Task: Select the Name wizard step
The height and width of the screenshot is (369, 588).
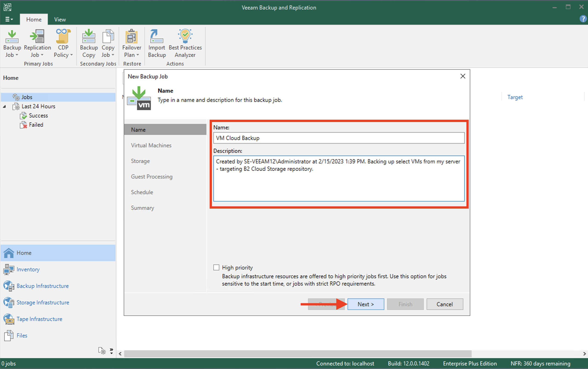Action: point(165,130)
